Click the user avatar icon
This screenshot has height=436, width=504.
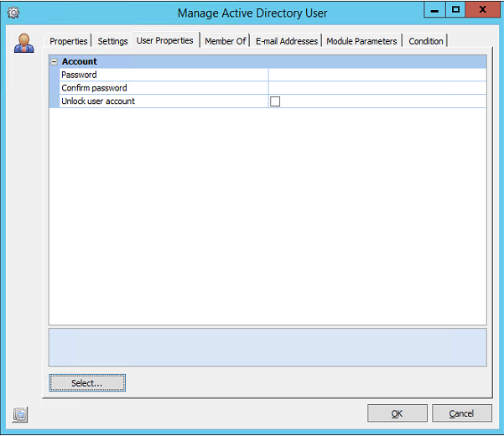coord(23,43)
